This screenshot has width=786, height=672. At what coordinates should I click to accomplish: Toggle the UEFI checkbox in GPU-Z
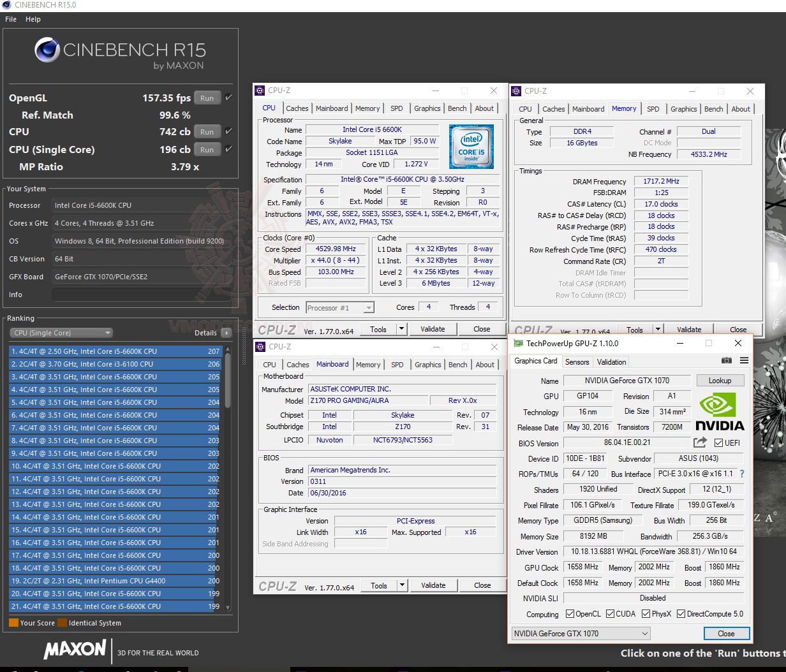718,443
